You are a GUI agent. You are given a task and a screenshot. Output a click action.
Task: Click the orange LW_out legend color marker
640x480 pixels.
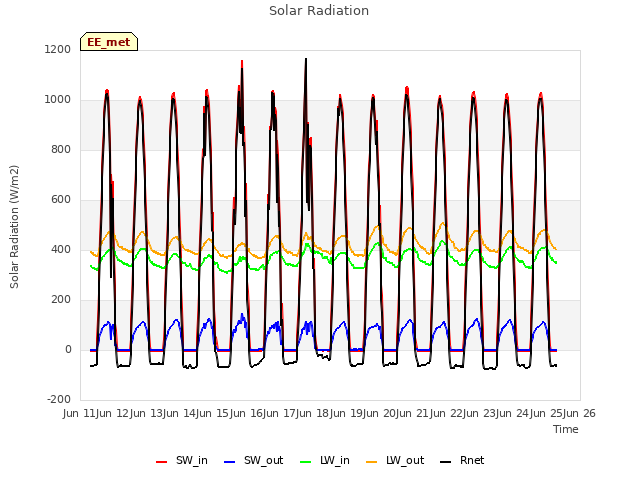372,462
